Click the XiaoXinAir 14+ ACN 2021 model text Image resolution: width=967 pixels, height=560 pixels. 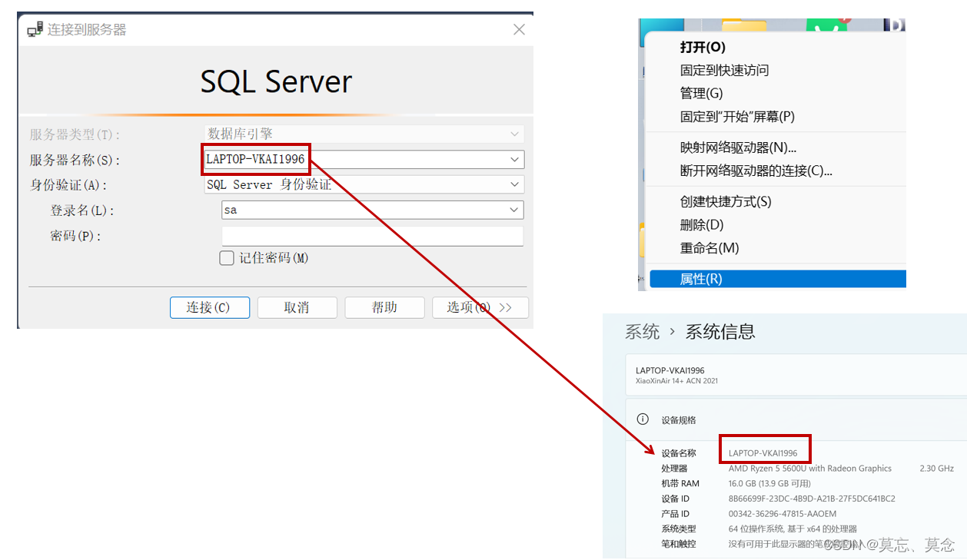pos(676,381)
